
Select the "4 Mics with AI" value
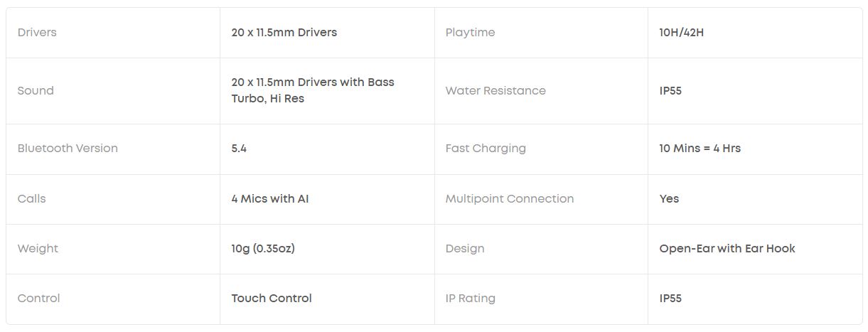click(x=269, y=199)
